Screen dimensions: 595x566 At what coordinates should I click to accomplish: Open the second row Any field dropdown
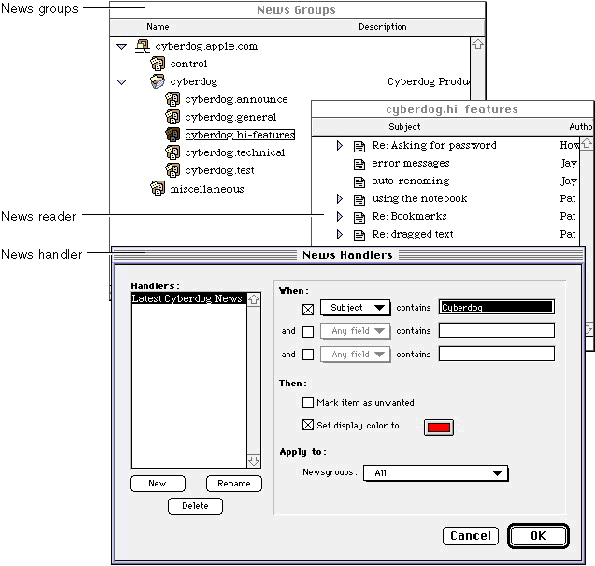coord(355,331)
